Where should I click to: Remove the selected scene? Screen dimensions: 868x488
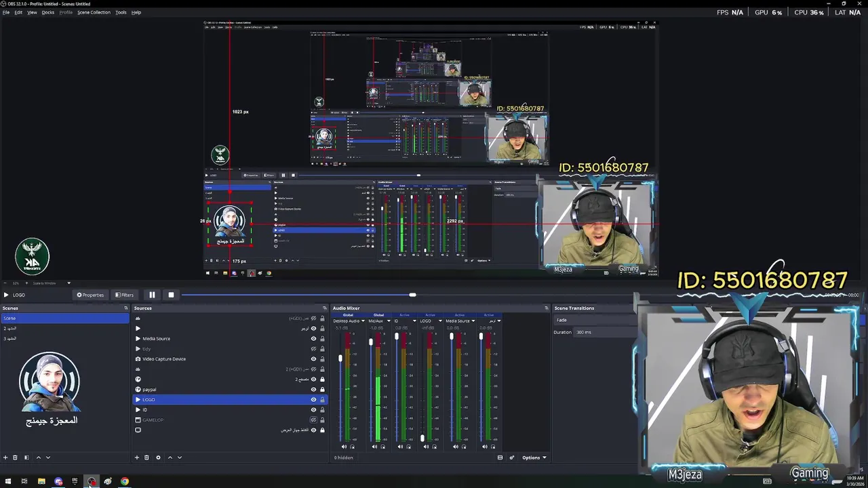15,457
